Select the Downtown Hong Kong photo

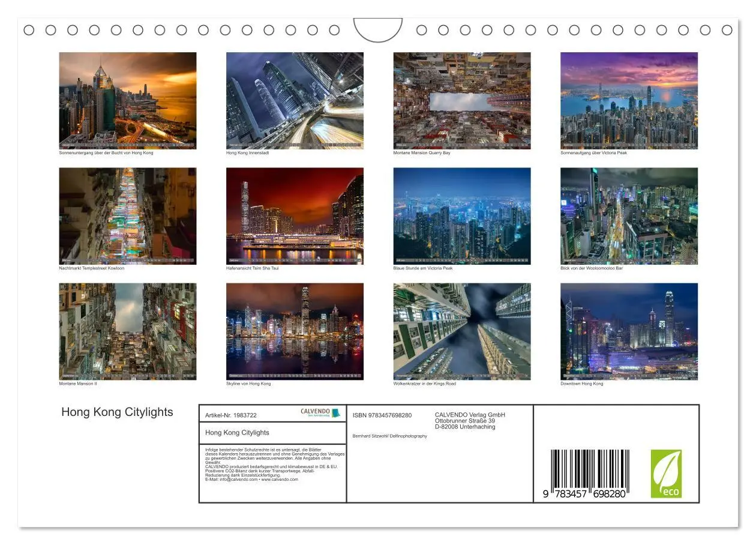(629, 331)
